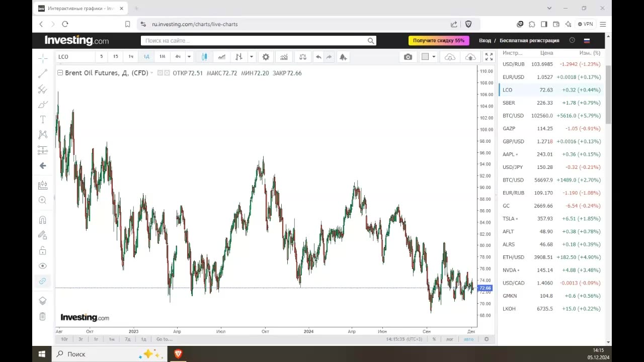This screenshot has height=362, width=644.
Task: Toggle stay in drawing mode
Action: [43, 235]
